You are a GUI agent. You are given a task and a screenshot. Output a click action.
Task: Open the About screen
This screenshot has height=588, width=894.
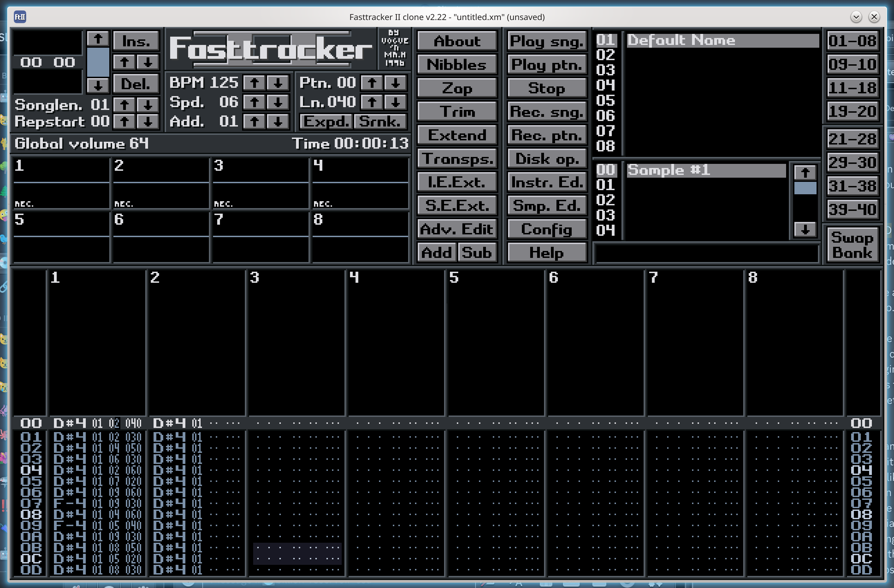coord(457,41)
